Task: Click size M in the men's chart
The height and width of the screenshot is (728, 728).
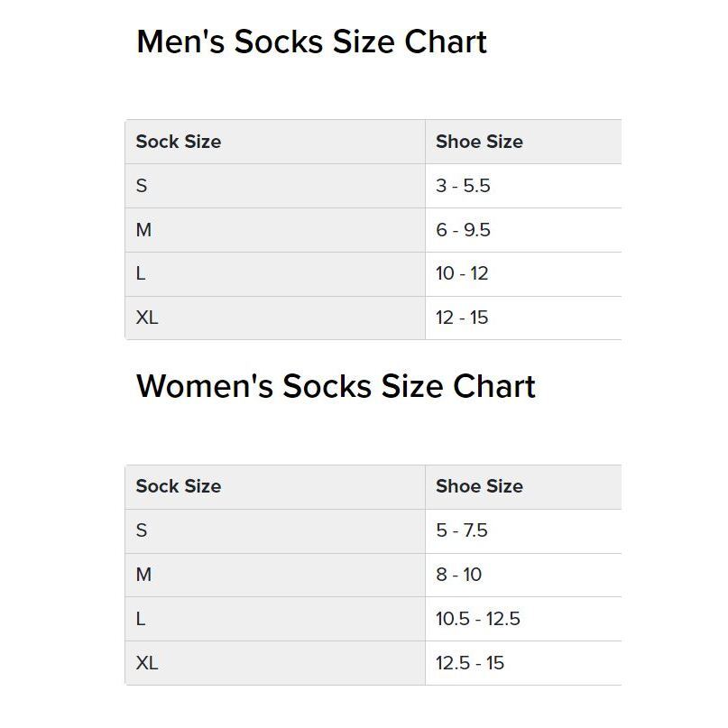Action: 143,230
